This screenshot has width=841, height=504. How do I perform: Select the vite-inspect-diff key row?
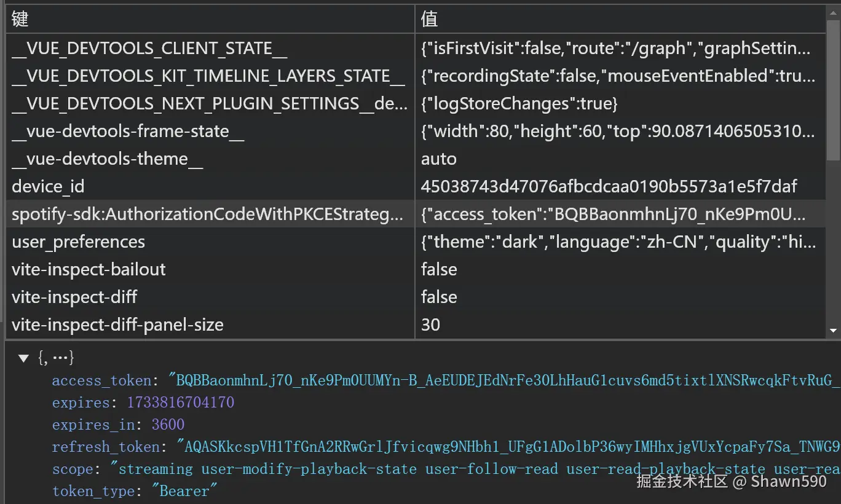coord(74,297)
